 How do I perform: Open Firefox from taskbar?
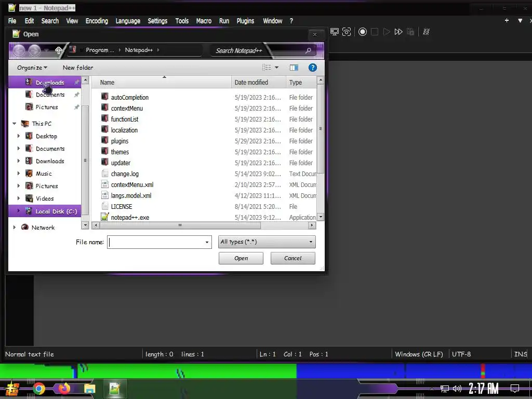(x=64, y=388)
